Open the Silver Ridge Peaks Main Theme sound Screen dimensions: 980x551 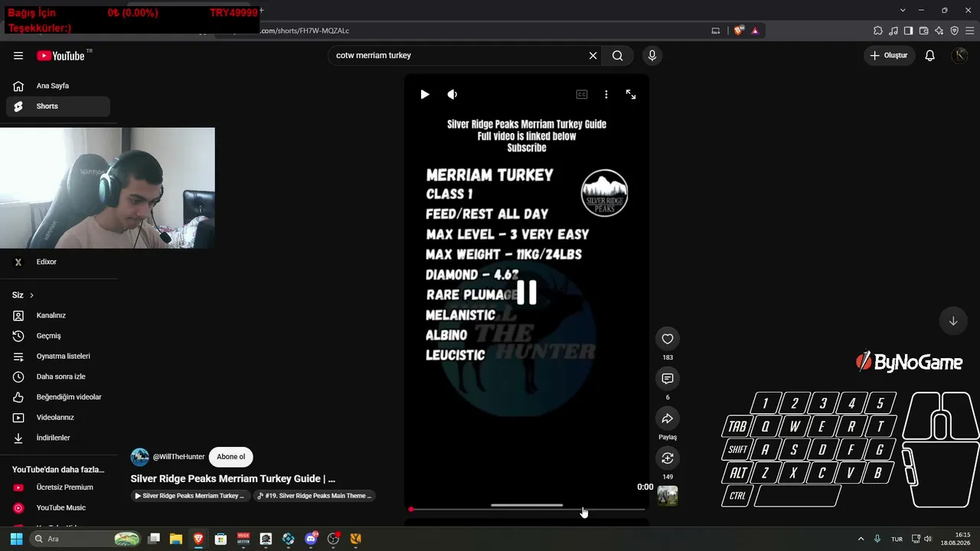click(315, 496)
